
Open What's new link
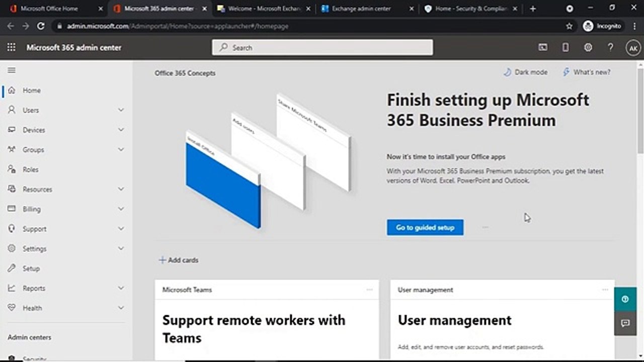pos(587,72)
